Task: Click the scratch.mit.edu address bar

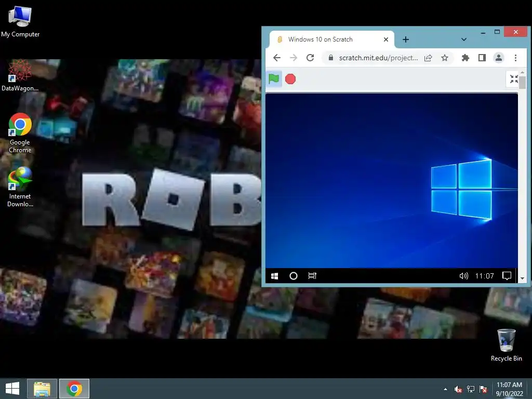Action: click(x=378, y=58)
